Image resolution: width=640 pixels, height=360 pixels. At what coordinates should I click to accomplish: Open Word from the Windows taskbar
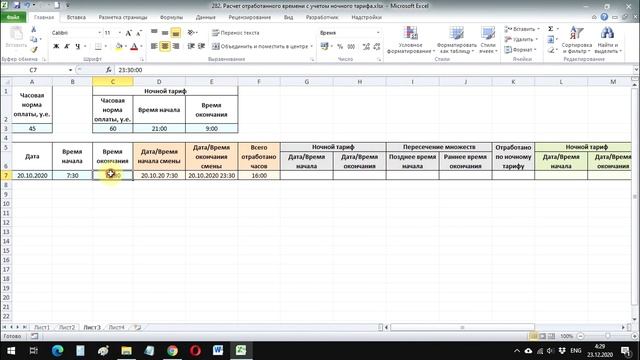coord(218,350)
